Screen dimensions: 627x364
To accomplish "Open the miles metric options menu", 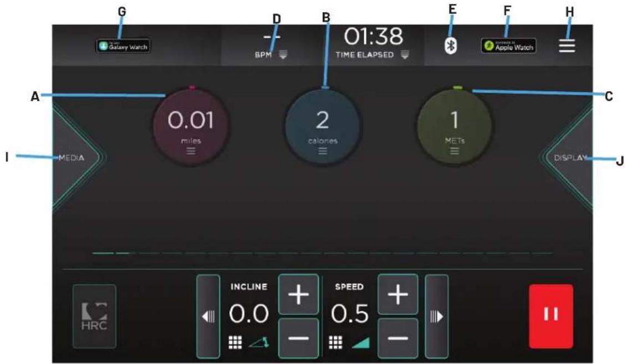I will 191,151.
